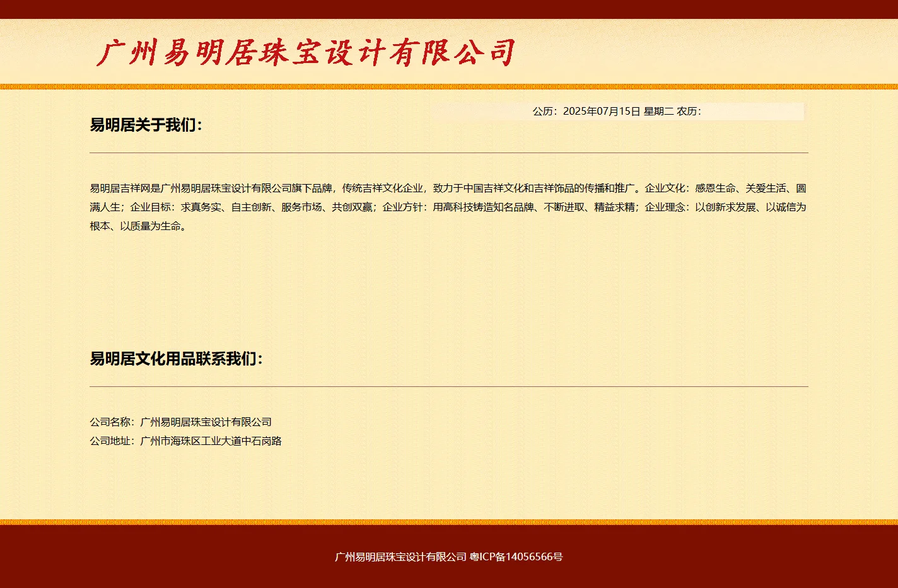Click the paragraph line starting 根本、以质量为生命

pyautogui.click(x=139, y=226)
